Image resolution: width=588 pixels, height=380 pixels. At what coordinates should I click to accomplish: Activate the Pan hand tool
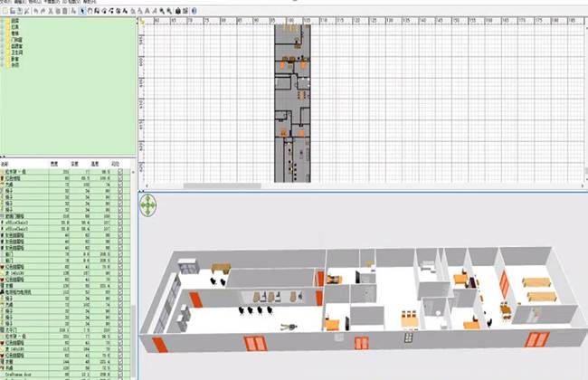90,11
